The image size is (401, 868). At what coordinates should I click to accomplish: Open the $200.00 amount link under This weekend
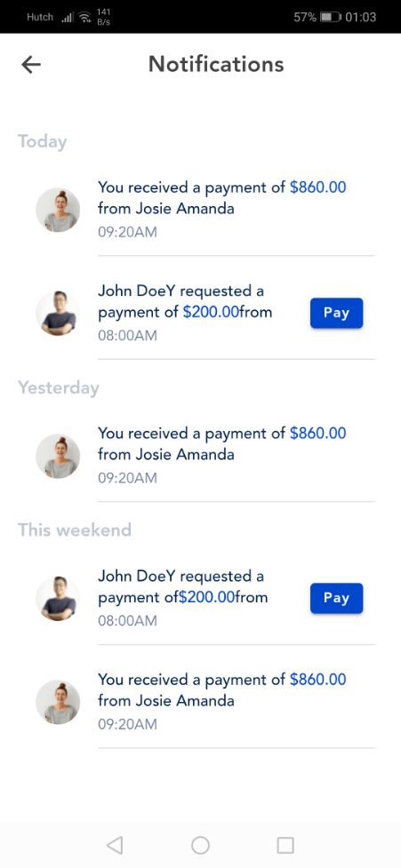[206, 597]
